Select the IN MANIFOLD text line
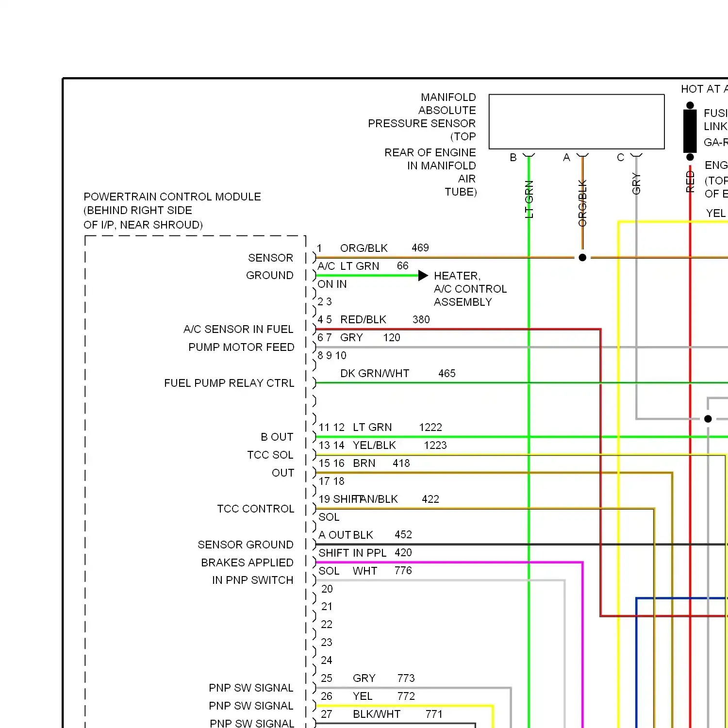The width and height of the screenshot is (728, 728). [x=442, y=165]
